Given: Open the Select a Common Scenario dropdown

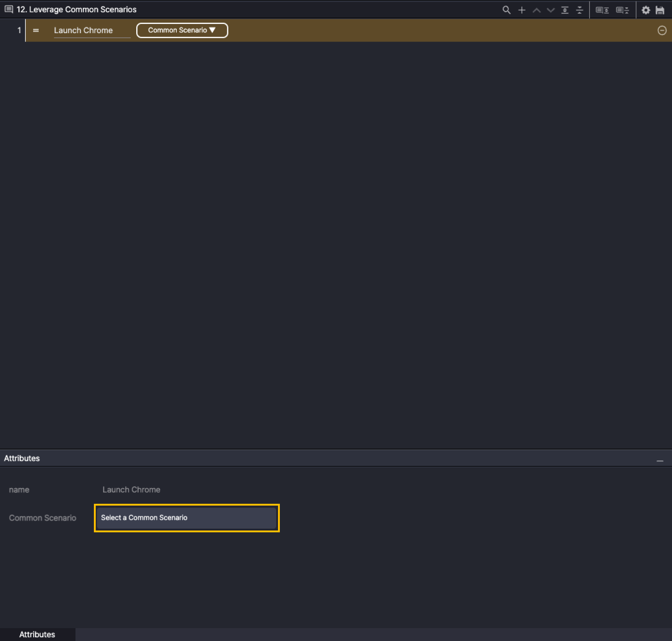Looking at the screenshot, I should [x=186, y=518].
